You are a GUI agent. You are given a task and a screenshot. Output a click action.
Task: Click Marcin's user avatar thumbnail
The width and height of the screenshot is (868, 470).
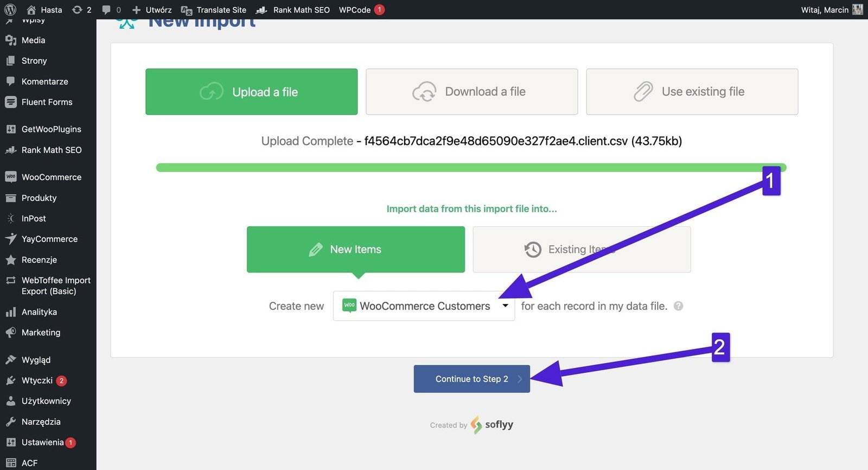coord(858,10)
